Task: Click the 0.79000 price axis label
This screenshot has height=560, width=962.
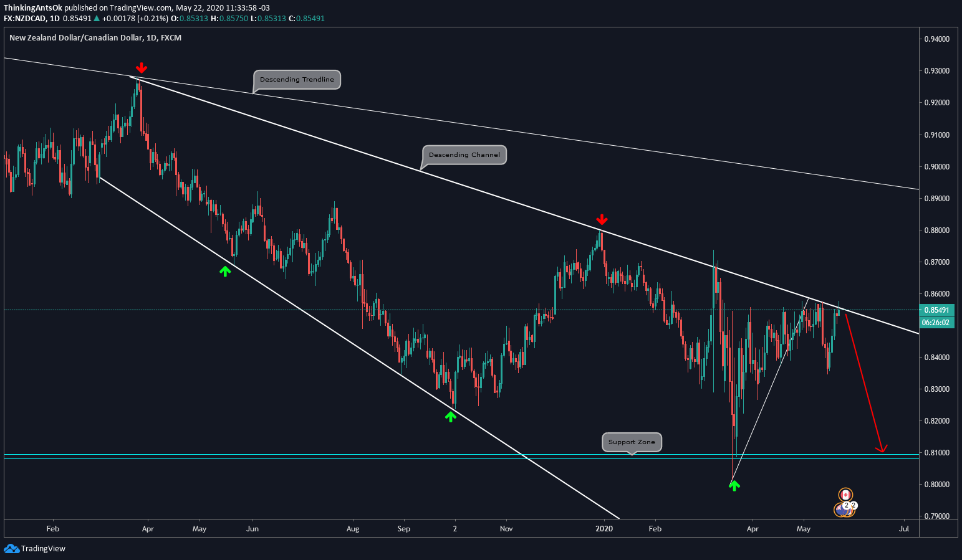Action: pos(936,516)
